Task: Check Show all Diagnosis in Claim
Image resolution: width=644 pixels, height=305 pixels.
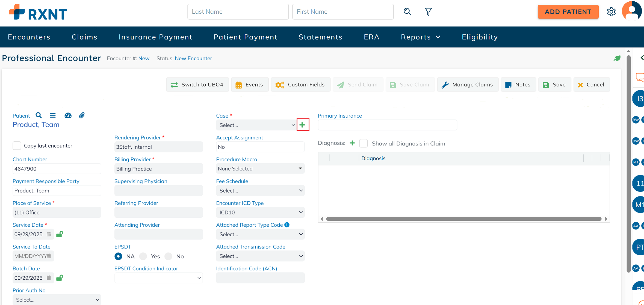Action: 364,143
